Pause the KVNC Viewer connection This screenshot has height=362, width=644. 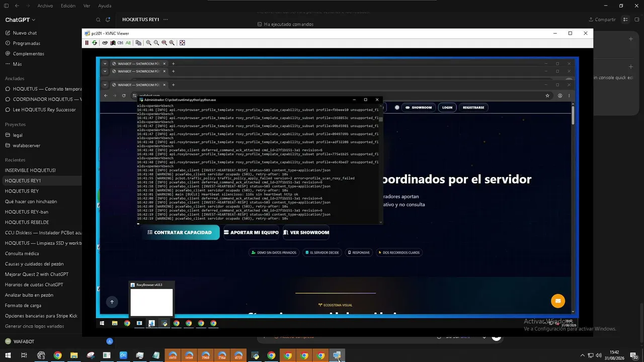(x=87, y=43)
